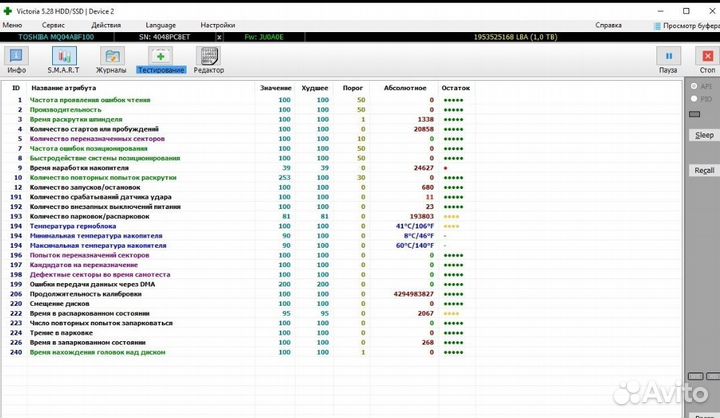Open the Сервис menu

click(x=54, y=24)
